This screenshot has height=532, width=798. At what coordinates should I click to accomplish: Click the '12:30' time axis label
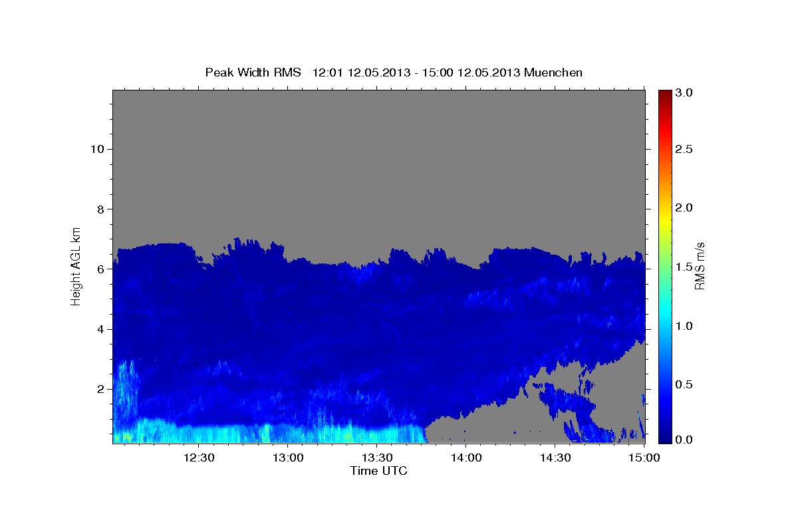tap(198, 457)
